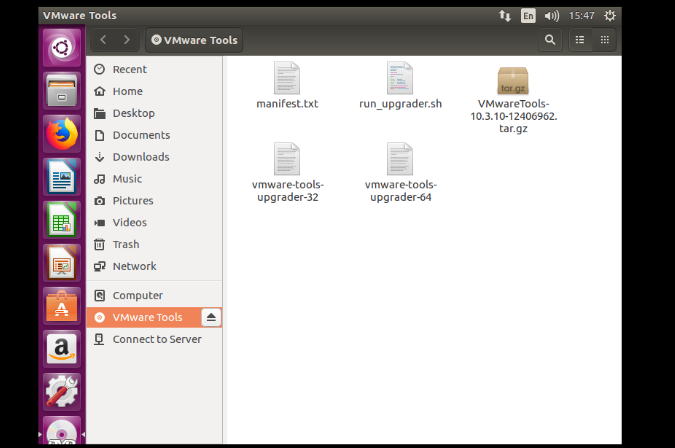Launch Firefox from the launcher

(62, 134)
